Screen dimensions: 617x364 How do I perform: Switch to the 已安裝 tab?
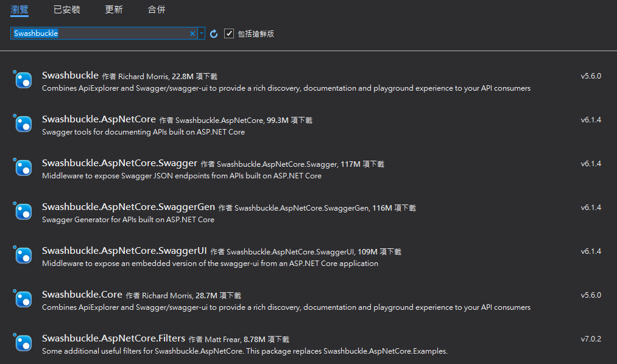(67, 9)
